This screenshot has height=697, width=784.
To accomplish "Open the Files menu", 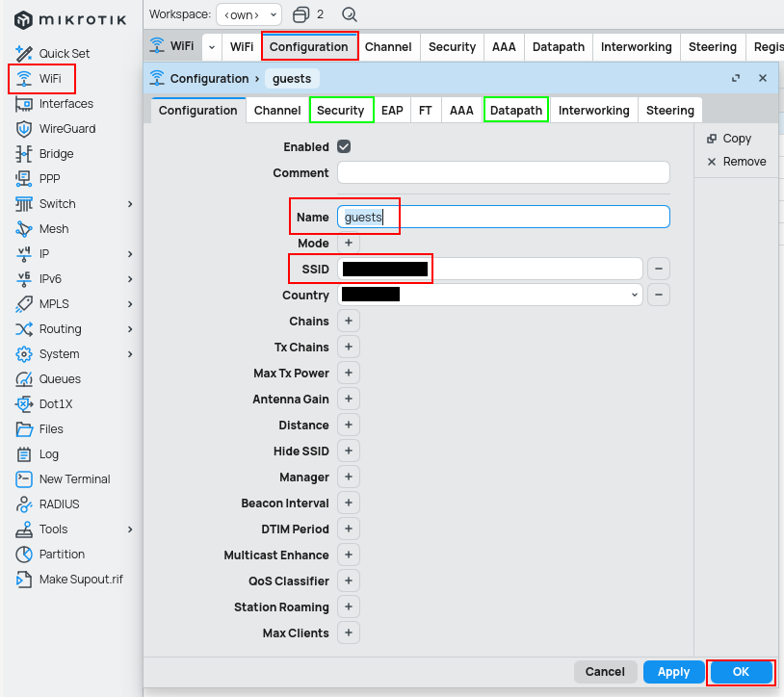I will [x=39, y=428].
